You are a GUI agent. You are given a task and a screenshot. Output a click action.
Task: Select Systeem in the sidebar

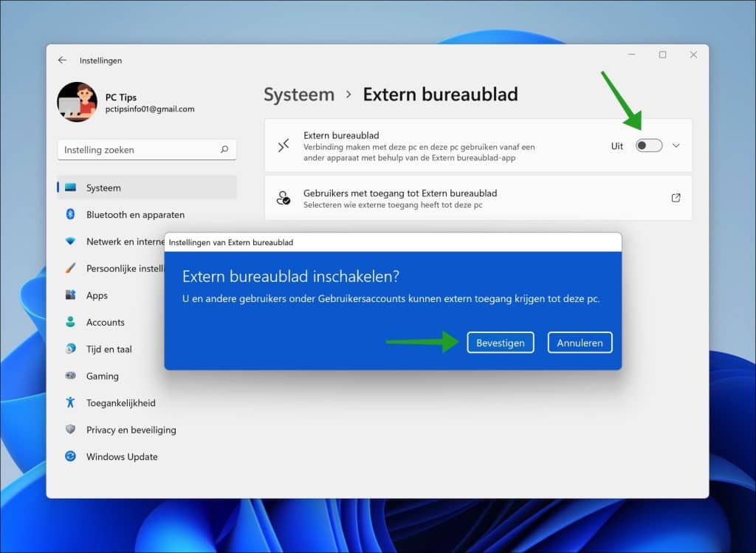(x=103, y=188)
